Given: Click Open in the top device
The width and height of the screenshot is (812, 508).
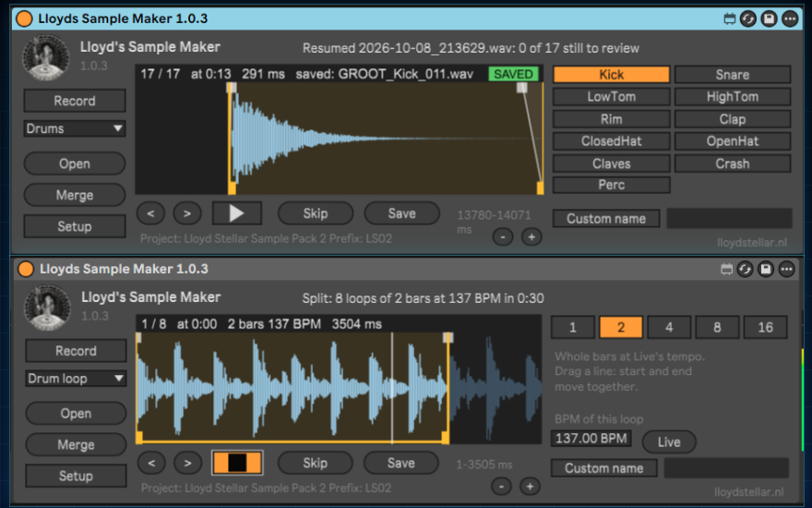Looking at the screenshot, I should 75,163.
